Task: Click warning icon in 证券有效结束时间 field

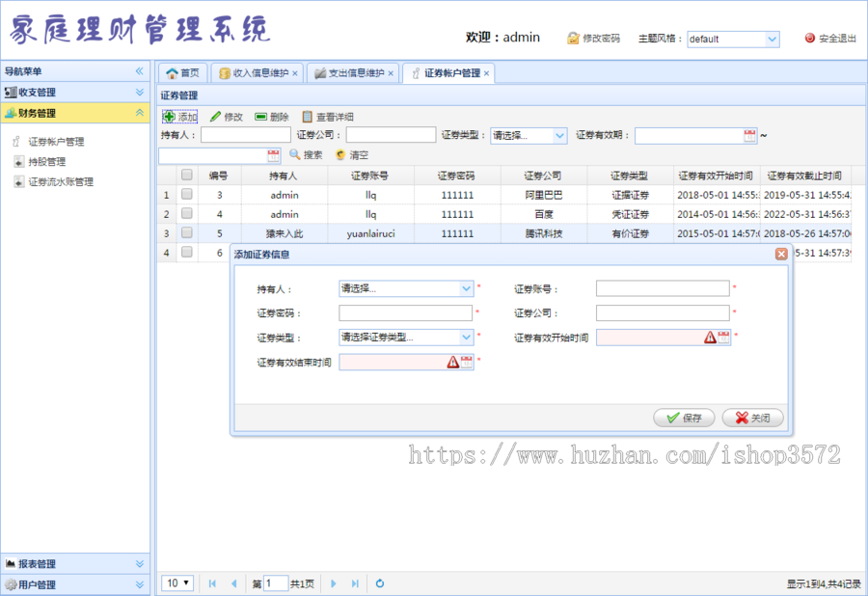Action: point(453,362)
